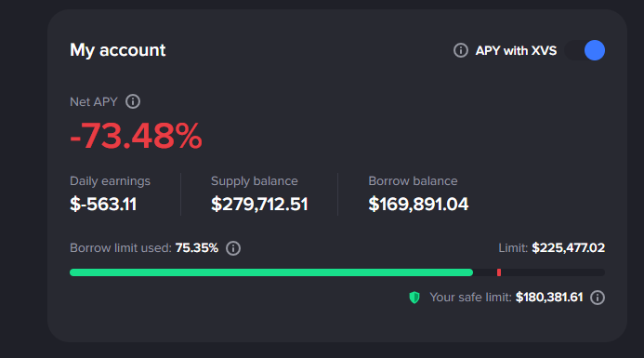Open the Net APY info tooltip icon

[133, 101]
